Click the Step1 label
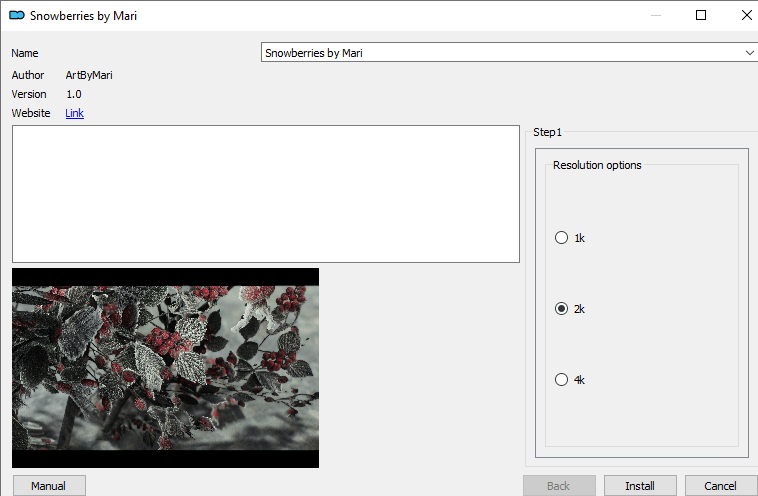The width and height of the screenshot is (758, 496). pyautogui.click(x=547, y=132)
